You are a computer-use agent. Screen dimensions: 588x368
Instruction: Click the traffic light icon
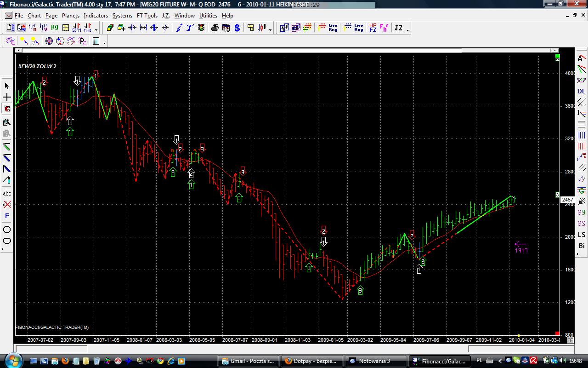coord(201,28)
